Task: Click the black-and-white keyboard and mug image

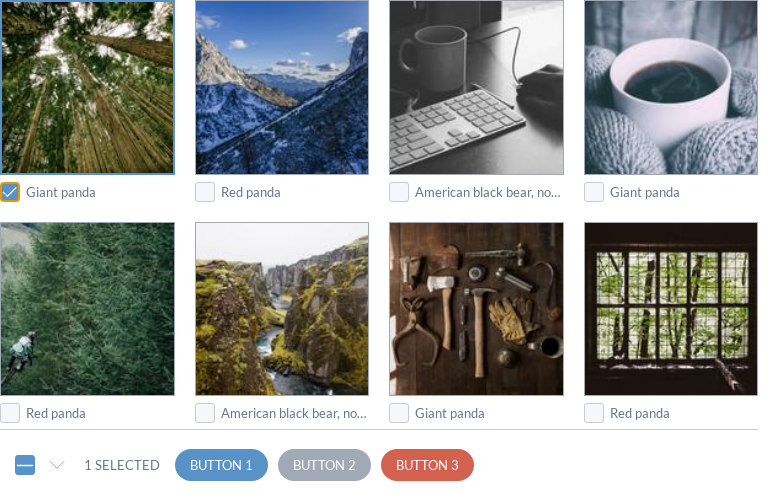Action: (x=476, y=88)
